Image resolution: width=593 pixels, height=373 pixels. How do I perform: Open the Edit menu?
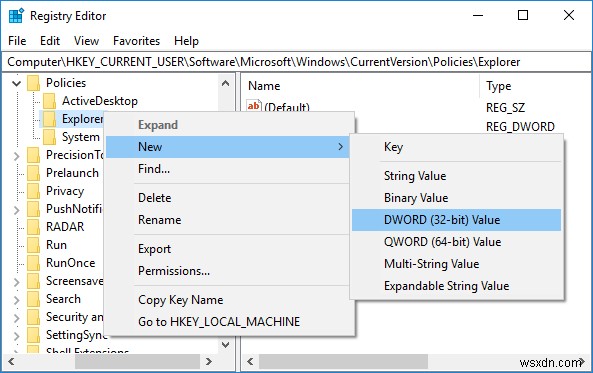[x=50, y=41]
